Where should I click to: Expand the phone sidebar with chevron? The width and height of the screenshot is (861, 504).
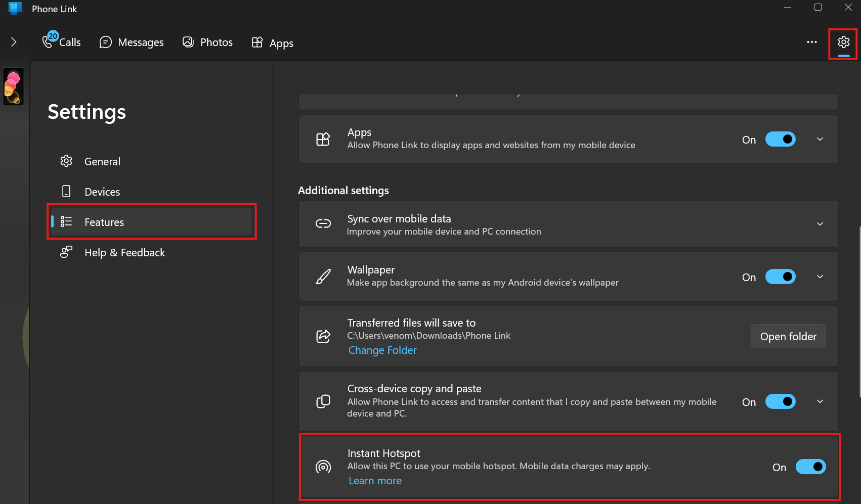[x=14, y=42]
